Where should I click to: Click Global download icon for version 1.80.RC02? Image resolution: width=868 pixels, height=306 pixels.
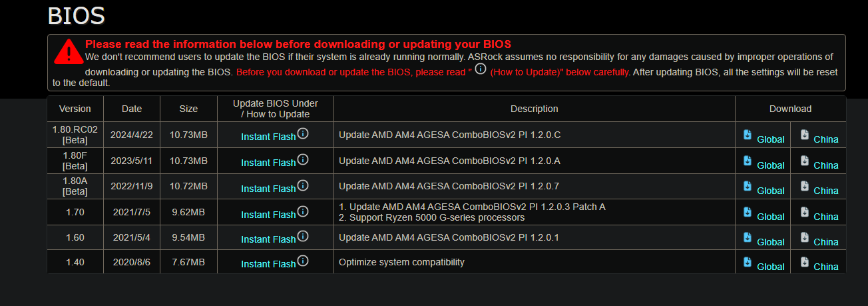coord(748,135)
